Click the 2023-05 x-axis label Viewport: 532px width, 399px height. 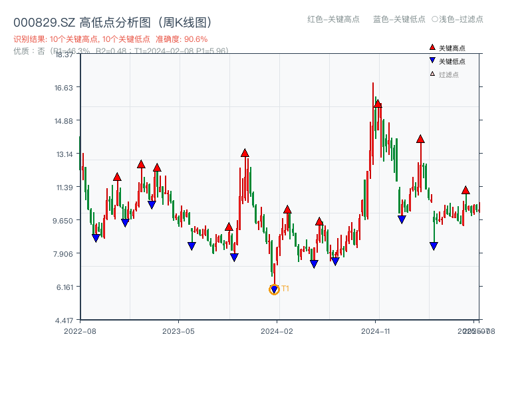point(178,331)
